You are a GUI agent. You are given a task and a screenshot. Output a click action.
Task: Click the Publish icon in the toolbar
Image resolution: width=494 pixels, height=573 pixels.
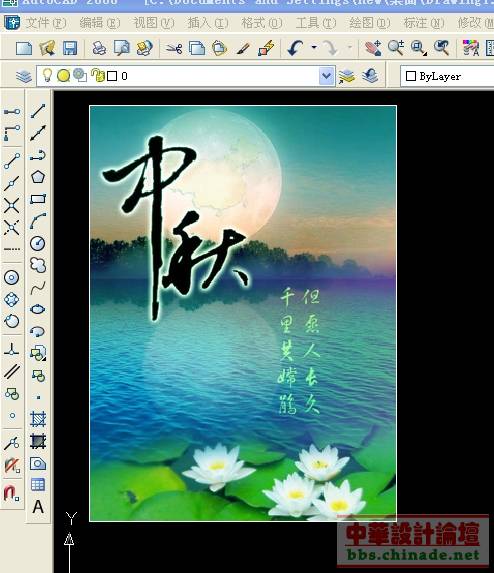click(x=144, y=48)
